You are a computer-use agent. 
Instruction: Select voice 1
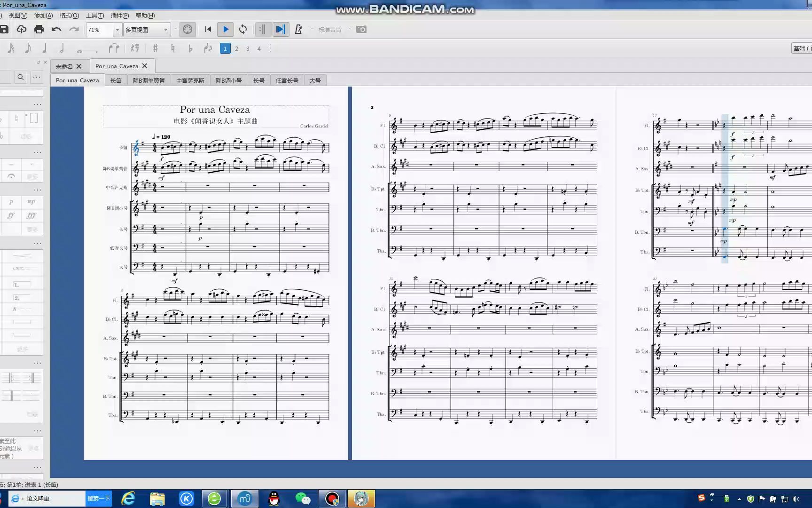pyautogui.click(x=225, y=48)
